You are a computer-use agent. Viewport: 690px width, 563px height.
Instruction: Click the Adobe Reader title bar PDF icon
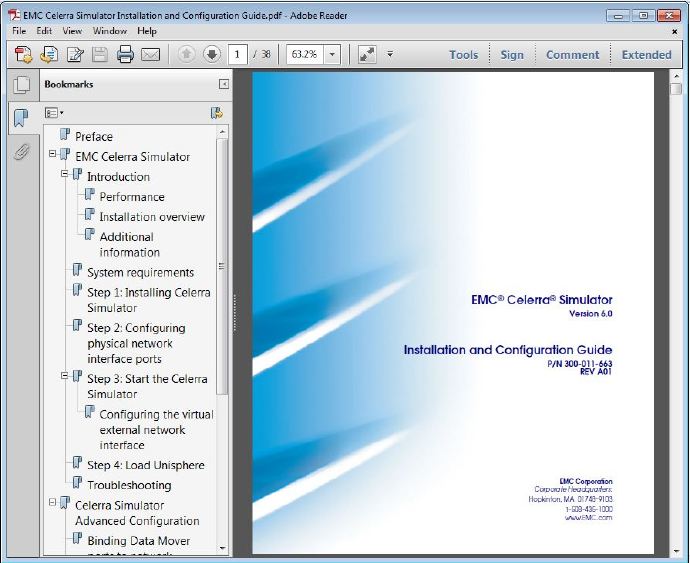(x=15, y=15)
